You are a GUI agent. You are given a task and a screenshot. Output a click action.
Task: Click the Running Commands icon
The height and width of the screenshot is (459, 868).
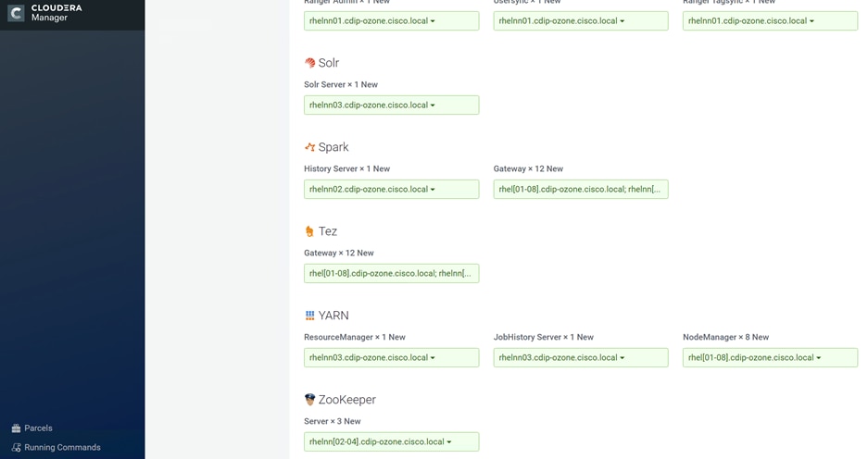(x=16, y=447)
